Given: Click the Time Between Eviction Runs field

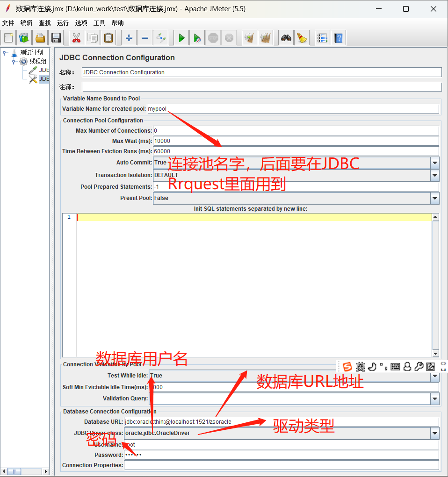Looking at the screenshot, I should pyautogui.click(x=296, y=151).
